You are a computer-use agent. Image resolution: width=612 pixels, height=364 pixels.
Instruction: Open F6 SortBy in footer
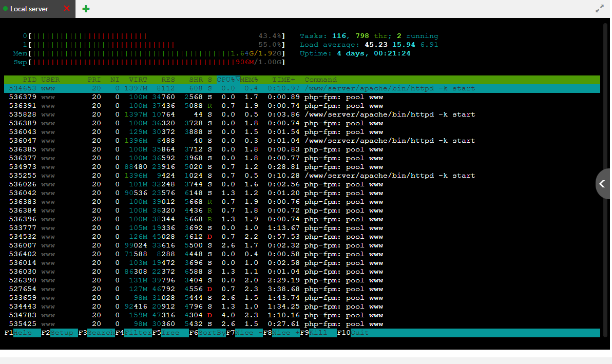tap(207, 333)
